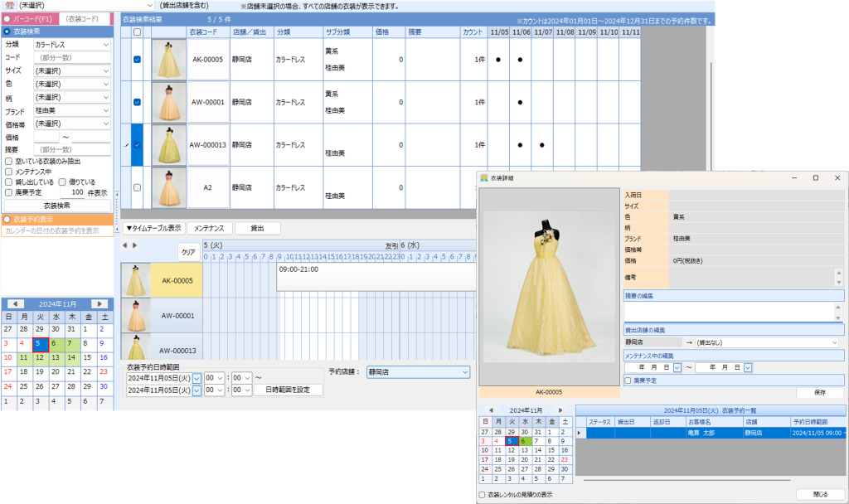Click next month arrow in 衣装詳細 calendar

[x=560, y=410]
